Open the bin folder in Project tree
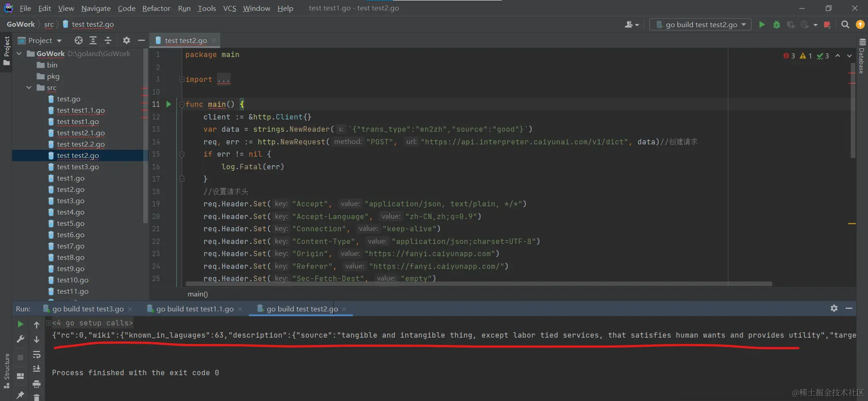This screenshot has width=868, height=401. click(52, 65)
